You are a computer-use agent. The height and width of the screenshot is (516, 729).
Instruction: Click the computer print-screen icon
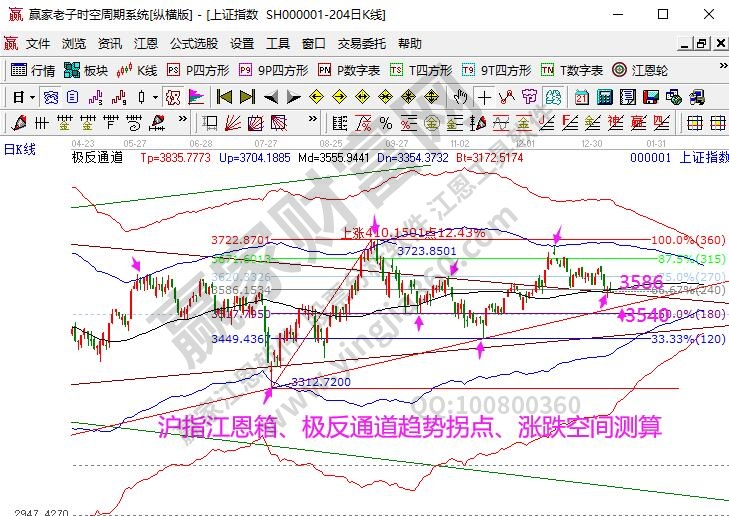tap(697, 98)
